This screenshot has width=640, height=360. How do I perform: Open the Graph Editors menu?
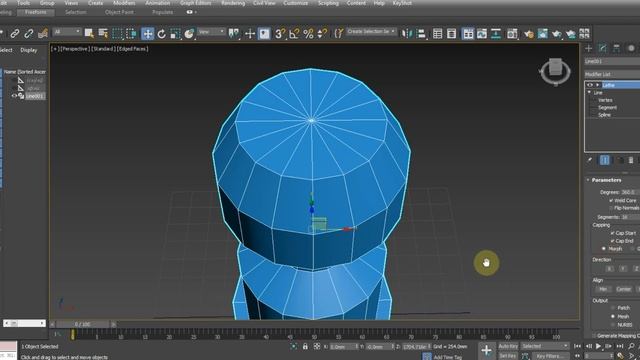196,3
